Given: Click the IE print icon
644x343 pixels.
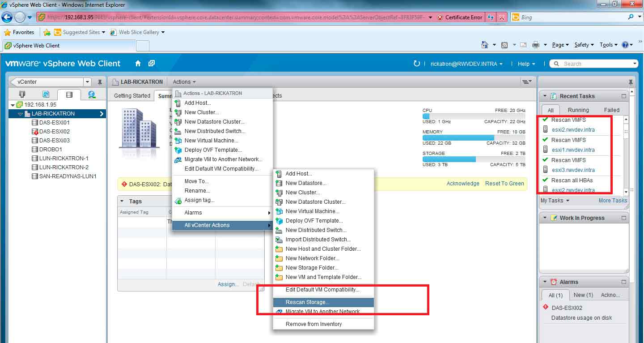Looking at the screenshot, I should 536,45.
